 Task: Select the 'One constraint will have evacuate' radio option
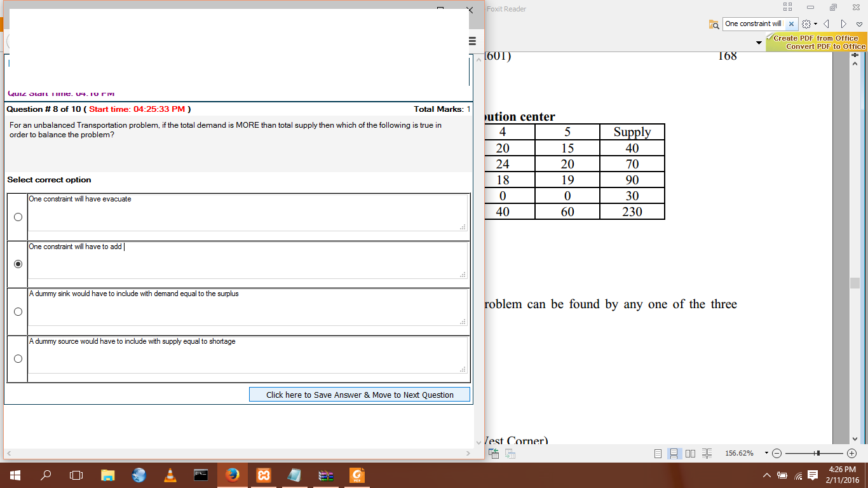click(x=18, y=217)
